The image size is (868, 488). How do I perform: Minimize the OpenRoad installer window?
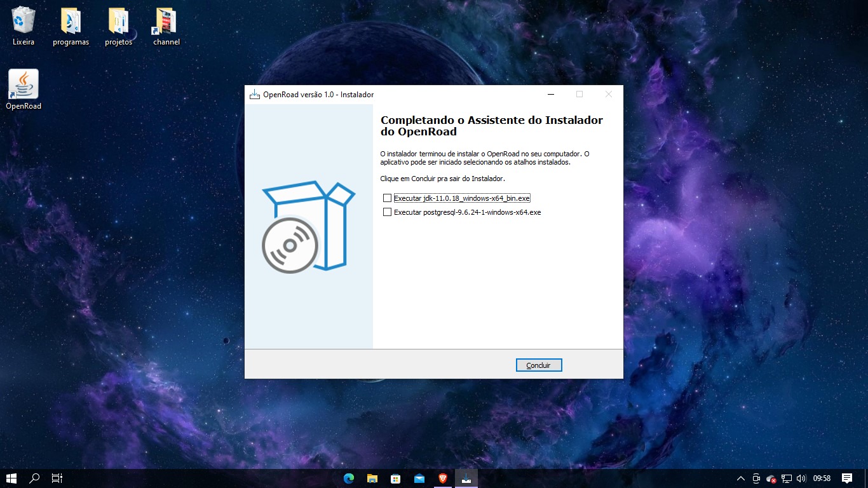click(x=550, y=95)
